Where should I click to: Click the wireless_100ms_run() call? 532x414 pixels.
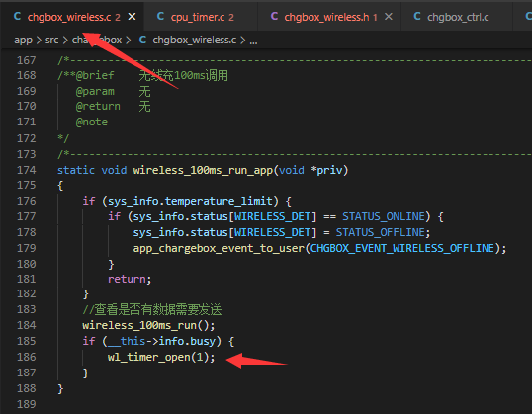pyautogui.click(x=148, y=325)
